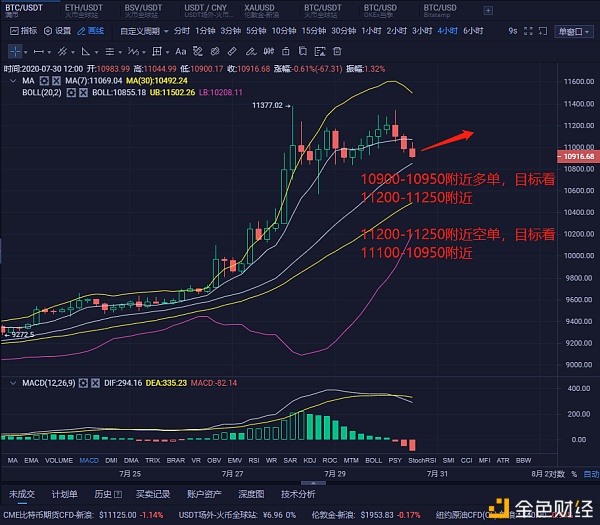The height and width of the screenshot is (525, 600).
Task: Select the crosshair cursor tool
Action: 15,50
